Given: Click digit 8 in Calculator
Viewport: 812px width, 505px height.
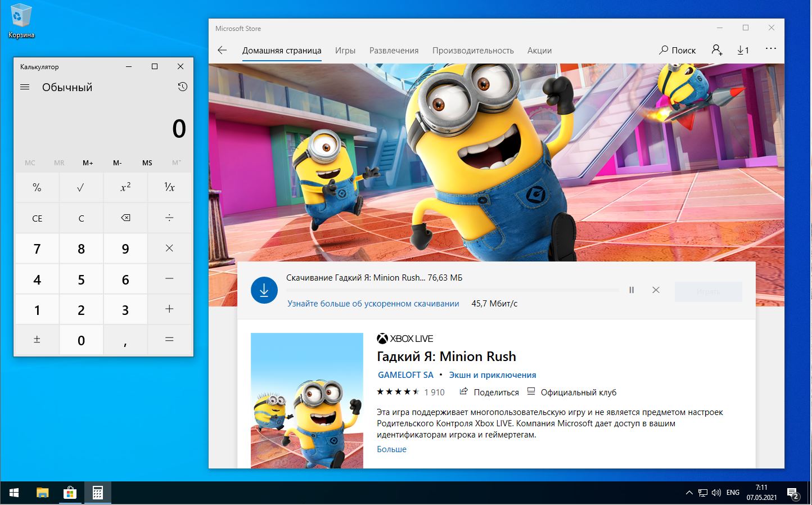Looking at the screenshot, I should pos(81,248).
